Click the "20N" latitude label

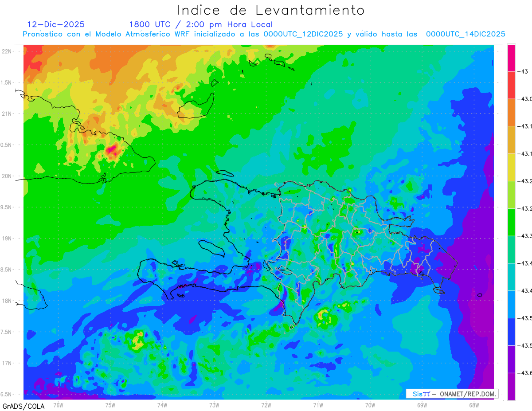point(7,176)
